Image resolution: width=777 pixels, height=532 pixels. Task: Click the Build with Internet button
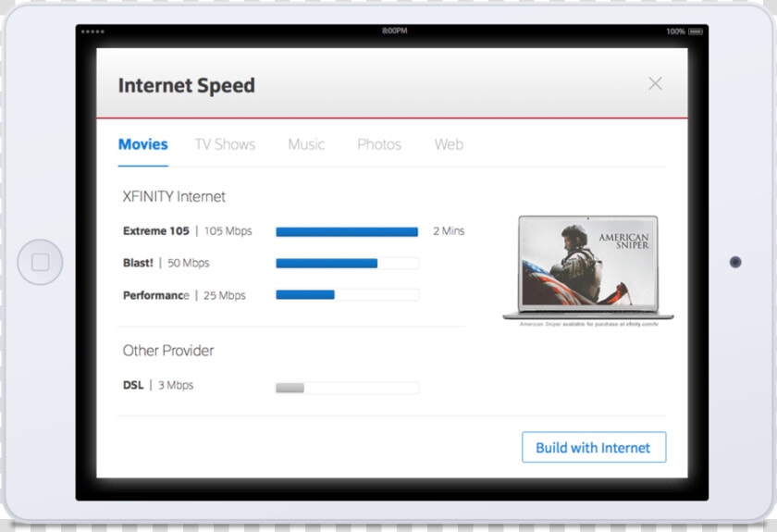point(594,447)
